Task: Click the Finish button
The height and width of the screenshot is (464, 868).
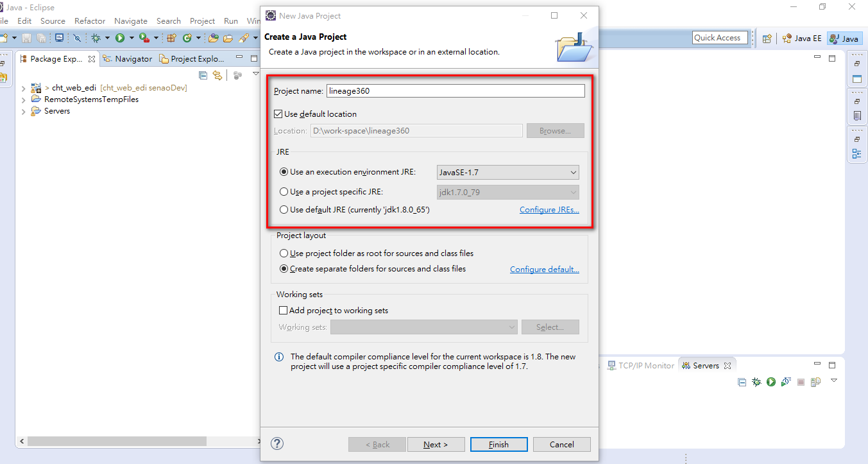Action: click(498, 444)
